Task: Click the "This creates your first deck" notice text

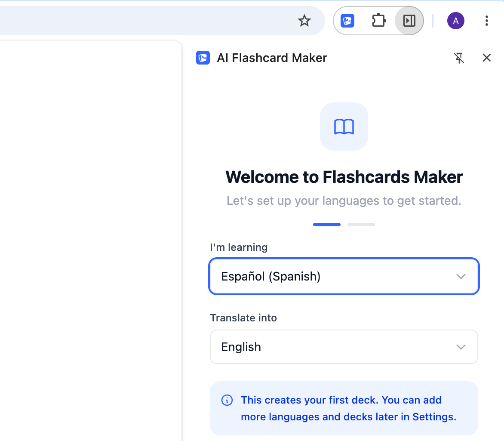Action: pyautogui.click(x=349, y=408)
